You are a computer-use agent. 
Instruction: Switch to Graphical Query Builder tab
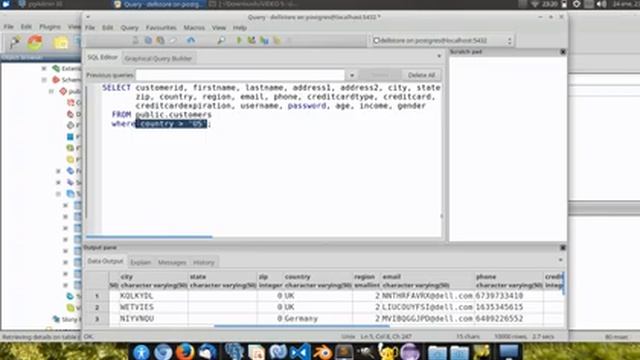coord(158,58)
